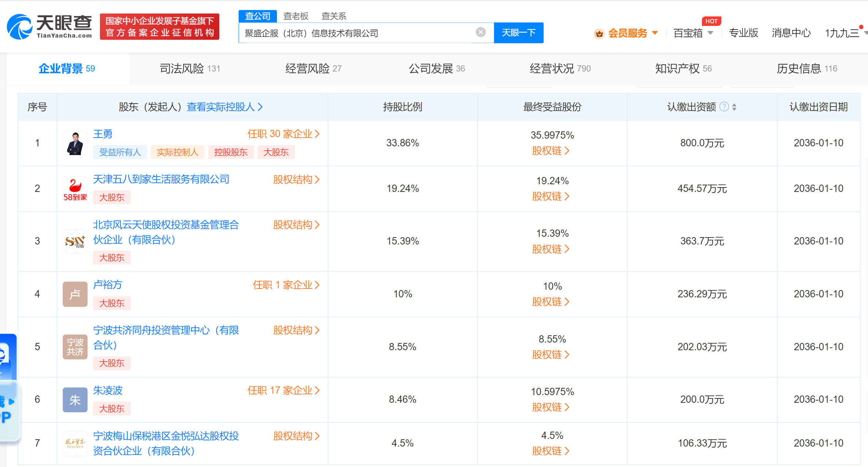Viewport: 868px width, 467px height.
Task: Expand the 会员服务 dropdown arrow
Action: (655, 33)
